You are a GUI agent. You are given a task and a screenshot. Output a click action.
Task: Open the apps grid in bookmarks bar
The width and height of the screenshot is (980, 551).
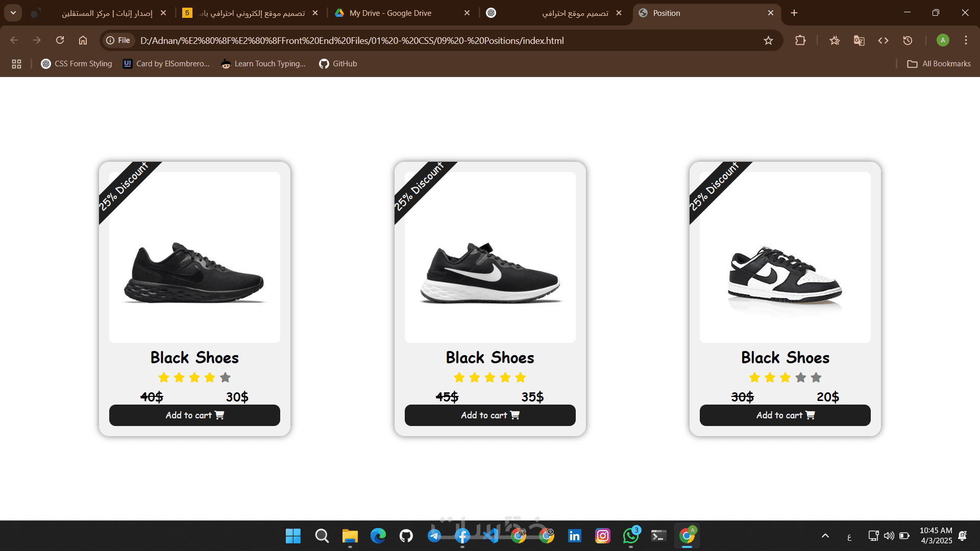[x=16, y=64]
